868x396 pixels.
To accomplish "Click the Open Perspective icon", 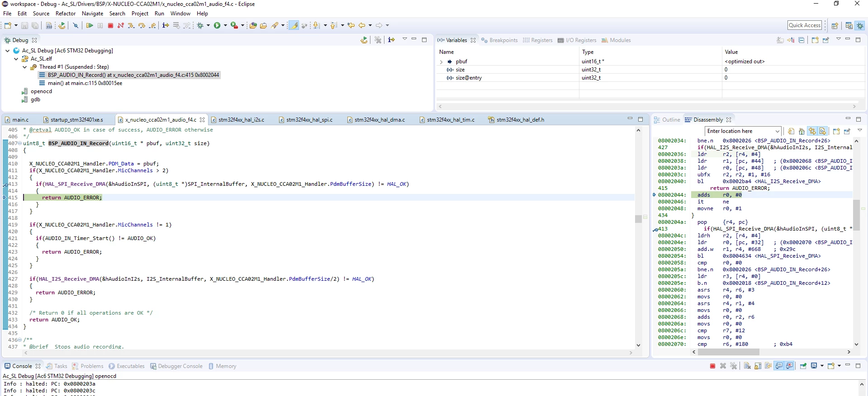I will click(835, 25).
